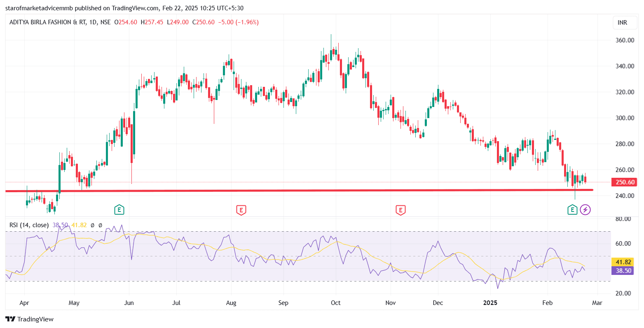Click the high value H257.45 in header

pyautogui.click(x=152, y=22)
